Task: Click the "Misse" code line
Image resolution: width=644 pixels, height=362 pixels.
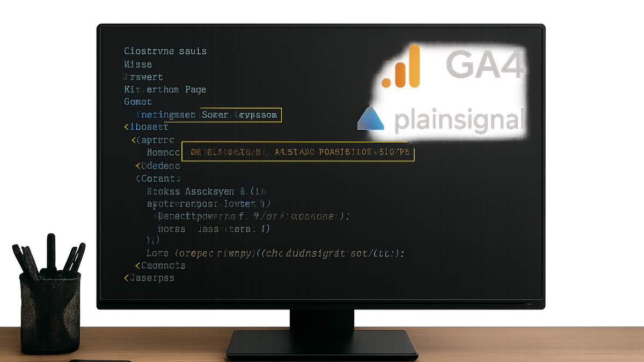Action: (x=138, y=64)
